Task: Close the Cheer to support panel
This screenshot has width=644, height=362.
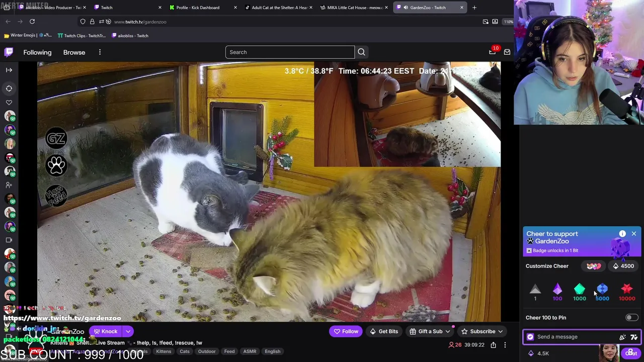Action: point(634,234)
